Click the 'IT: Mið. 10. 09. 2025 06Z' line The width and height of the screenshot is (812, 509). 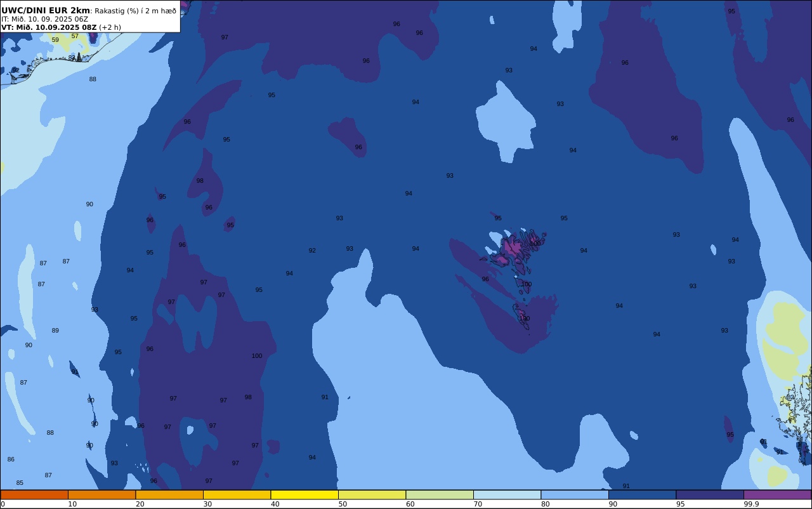click(x=44, y=19)
